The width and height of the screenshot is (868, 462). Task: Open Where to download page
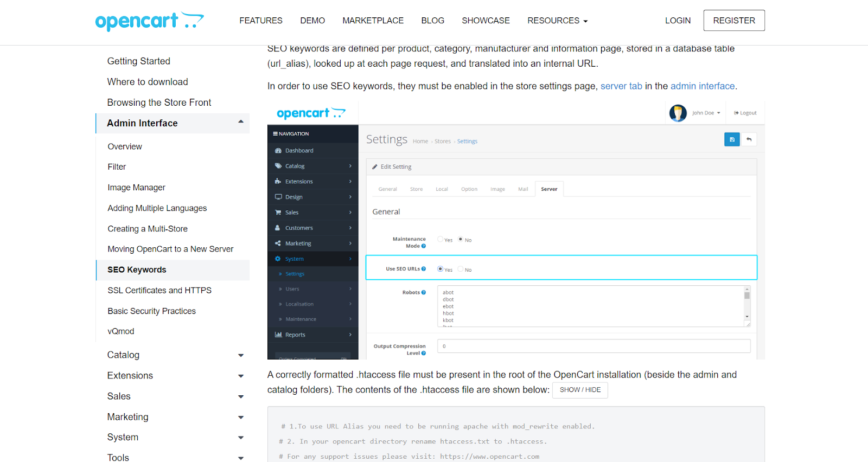click(148, 82)
